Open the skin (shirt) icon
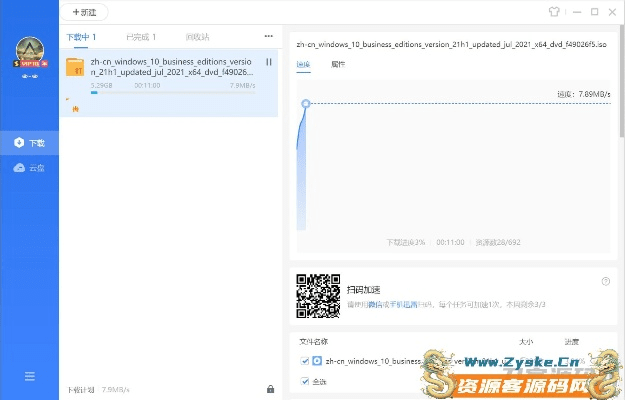The height and width of the screenshot is (400, 625). pos(554,12)
